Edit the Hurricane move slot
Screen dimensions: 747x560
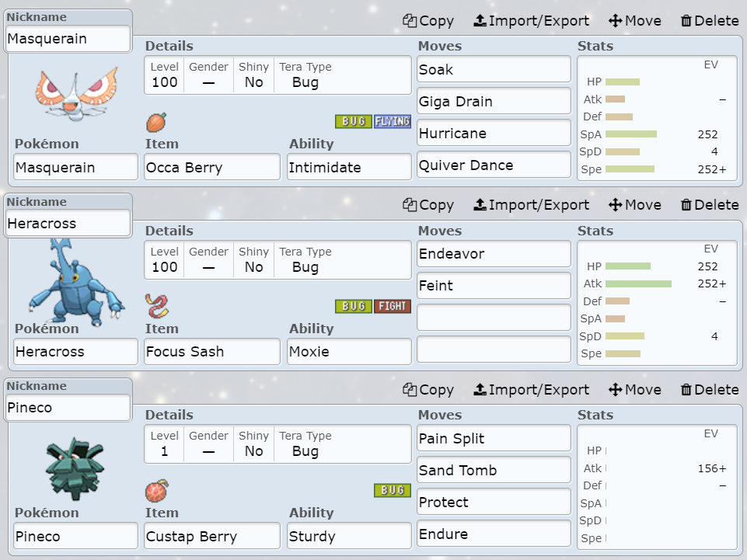[x=494, y=133]
